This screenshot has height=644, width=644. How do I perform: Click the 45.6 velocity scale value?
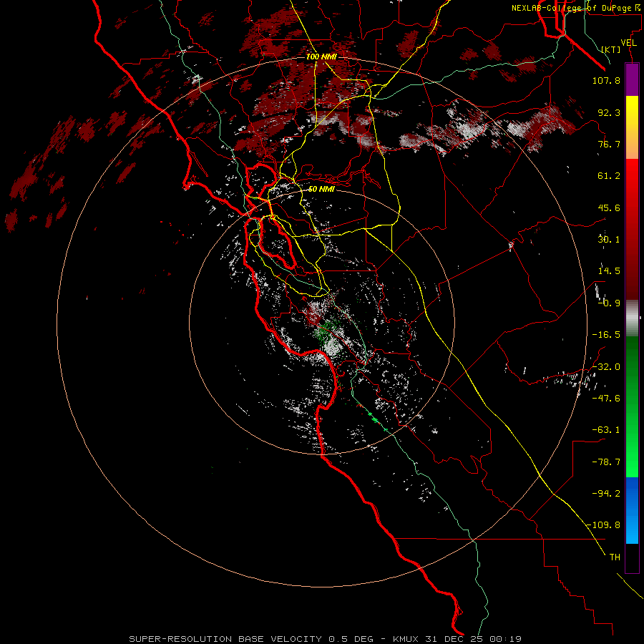[x=609, y=208]
